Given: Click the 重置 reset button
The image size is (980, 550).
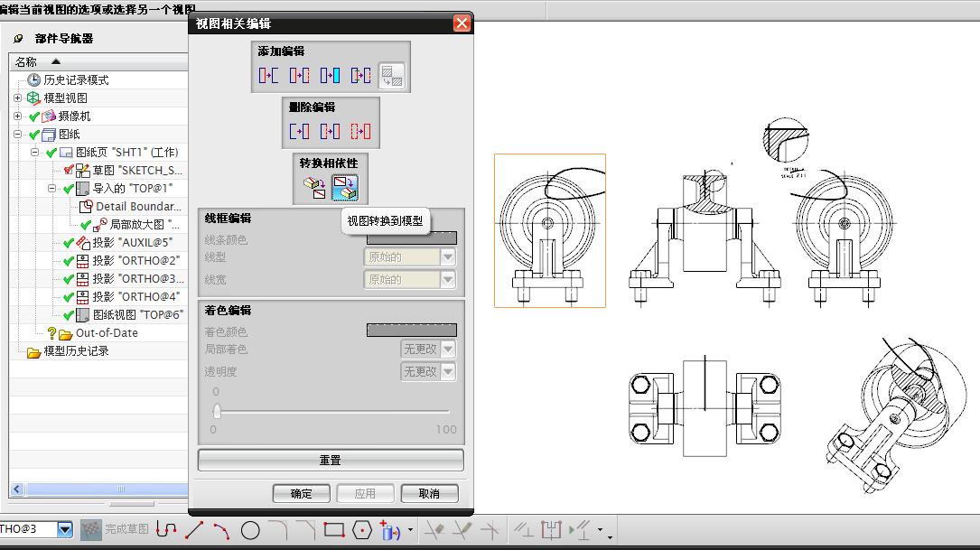Looking at the screenshot, I should [331, 460].
